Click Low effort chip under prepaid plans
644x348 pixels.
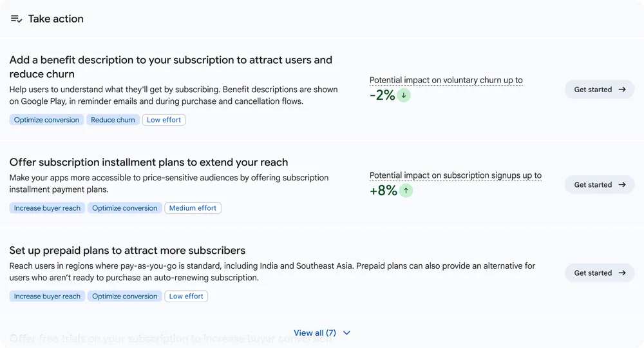click(186, 296)
